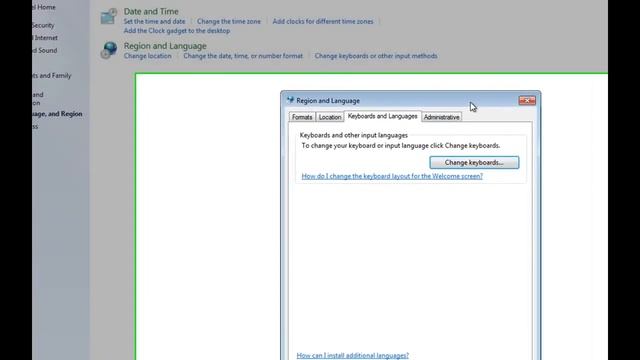
Task: Click Change keyboards or other input methods
Action: pyautogui.click(x=376, y=56)
